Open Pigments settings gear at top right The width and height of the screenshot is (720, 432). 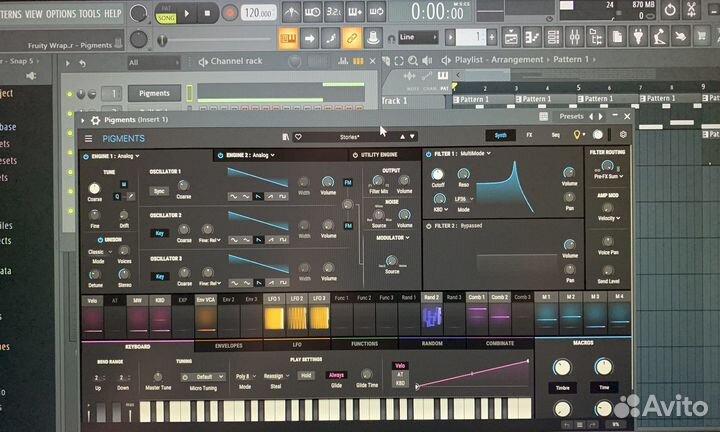623,135
